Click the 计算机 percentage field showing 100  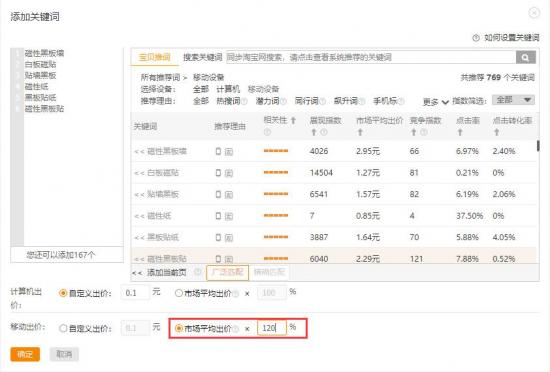click(272, 293)
